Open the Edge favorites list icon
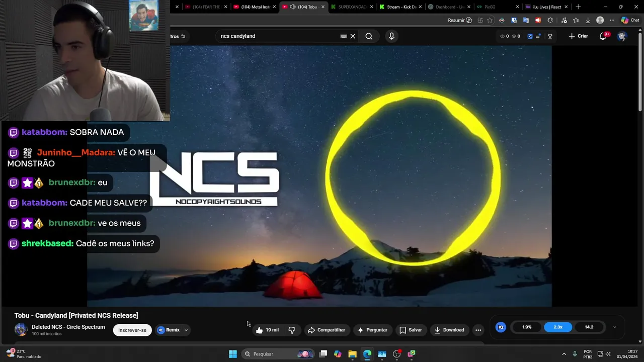 coord(576,20)
